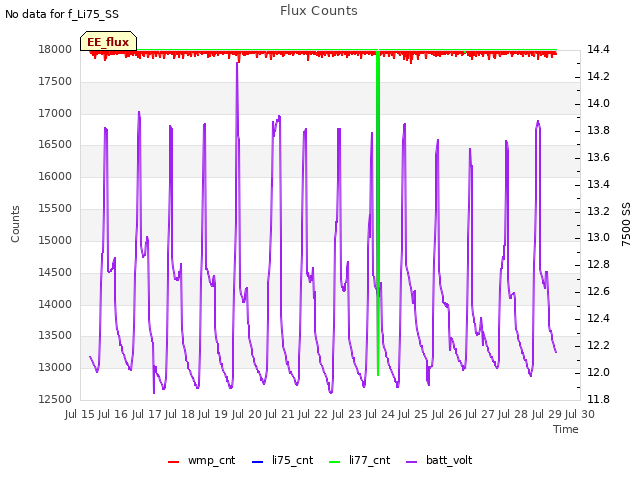Click the 12.0 tick on the right axis

tap(598, 372)
